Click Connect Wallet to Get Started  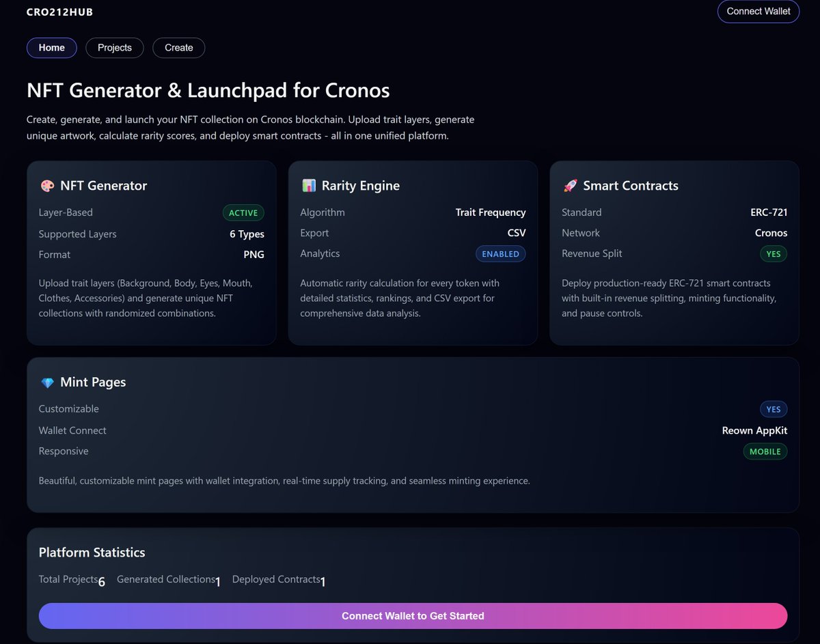(x=413, y=616)
